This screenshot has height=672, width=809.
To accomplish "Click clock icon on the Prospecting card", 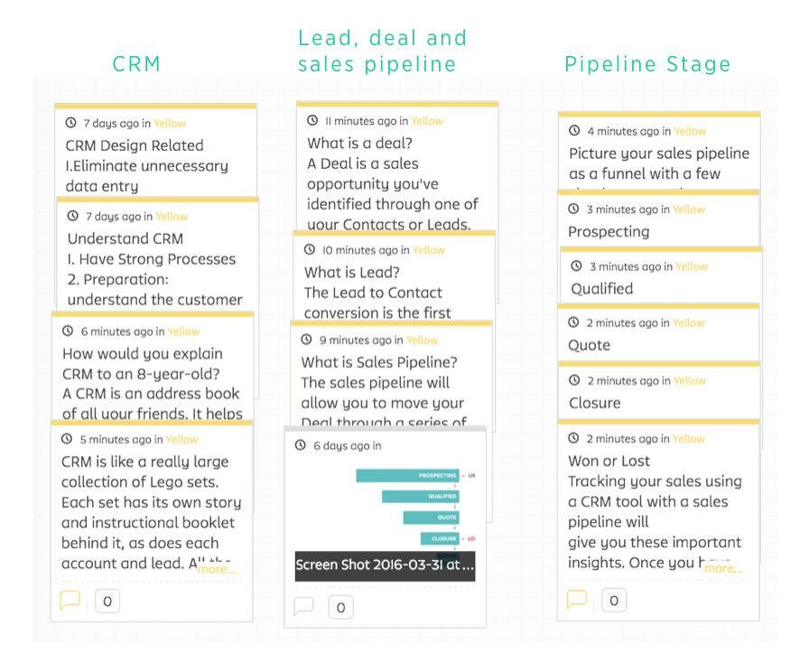I will [573, 210].
